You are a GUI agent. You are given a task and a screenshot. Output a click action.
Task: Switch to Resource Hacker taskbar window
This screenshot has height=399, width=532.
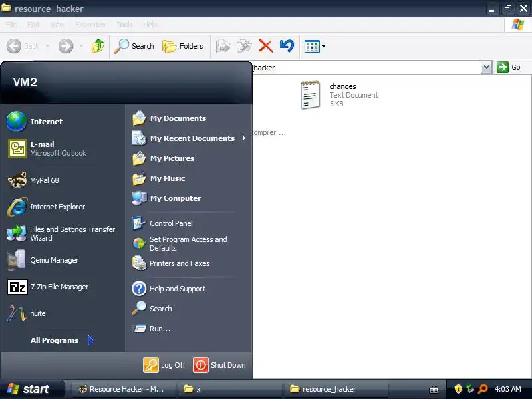(x=123, y=389)
